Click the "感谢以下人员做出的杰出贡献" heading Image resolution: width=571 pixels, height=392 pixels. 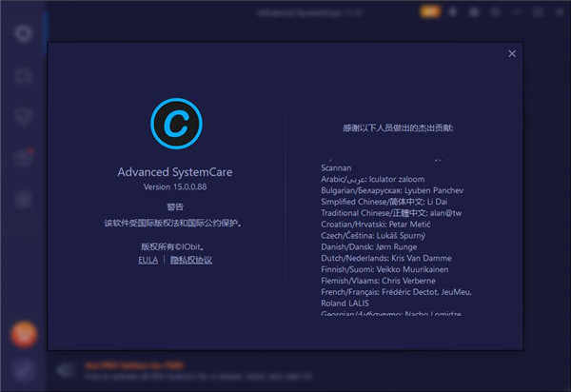click(x=398, y=127)
